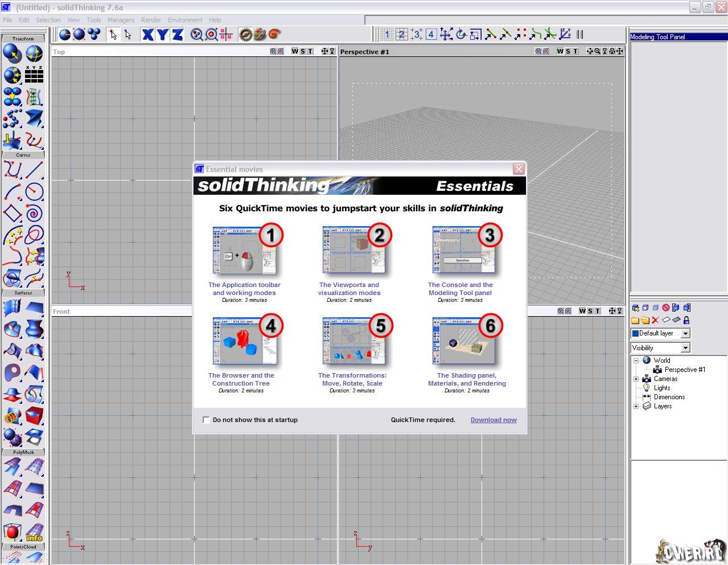This screenshot has width=728, height=565.
Task: Expand the Cameras tree node
Action: point(636,379)
